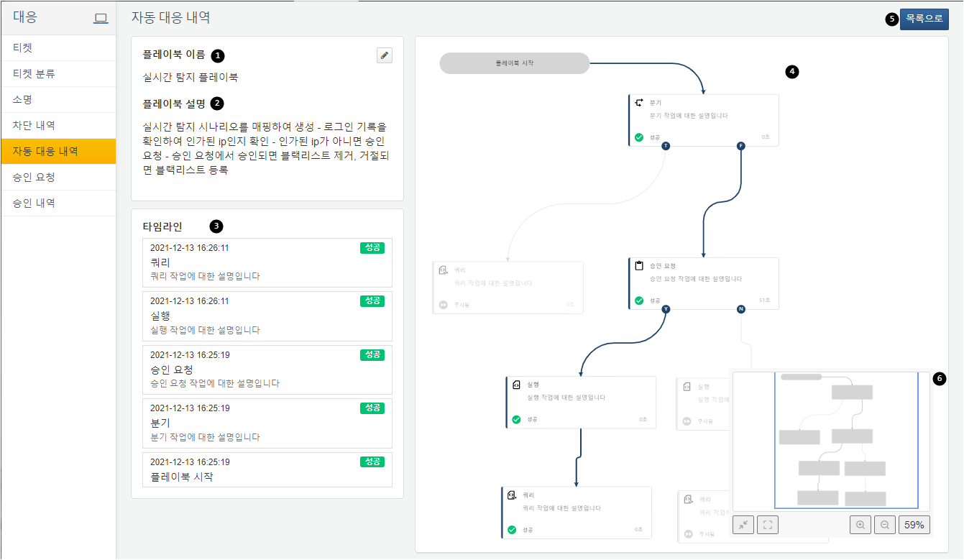
Task: Click the pencil edit icon for playbook name
Action: 385,55
